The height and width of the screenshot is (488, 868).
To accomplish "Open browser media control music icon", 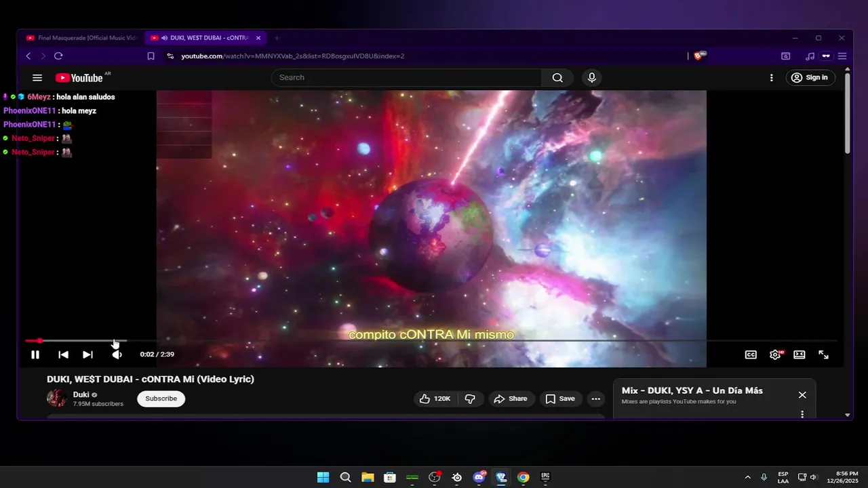I will pos(810,56).
